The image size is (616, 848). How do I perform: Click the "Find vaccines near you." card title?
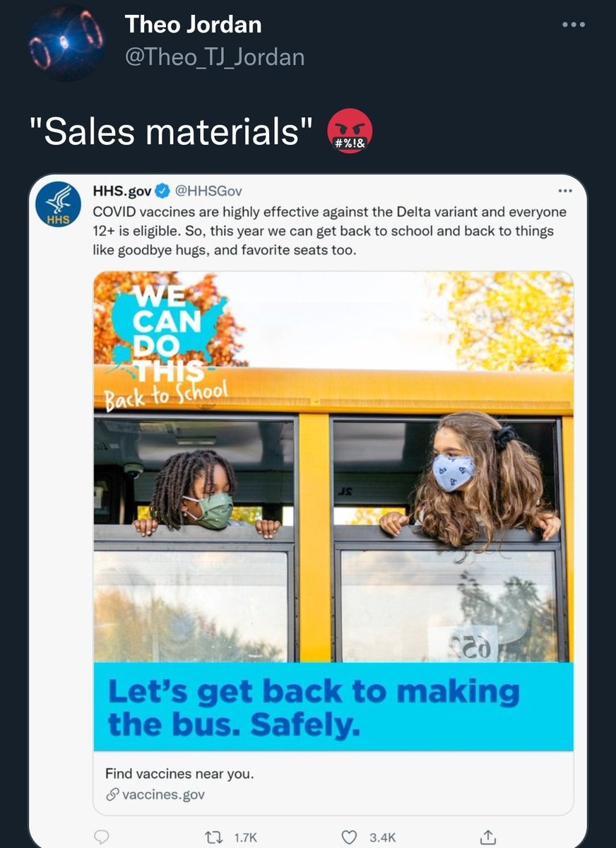[179, 774]
